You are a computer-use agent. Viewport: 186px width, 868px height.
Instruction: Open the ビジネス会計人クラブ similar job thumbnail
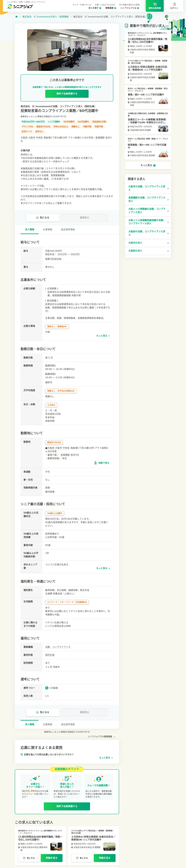pos(109,846)
